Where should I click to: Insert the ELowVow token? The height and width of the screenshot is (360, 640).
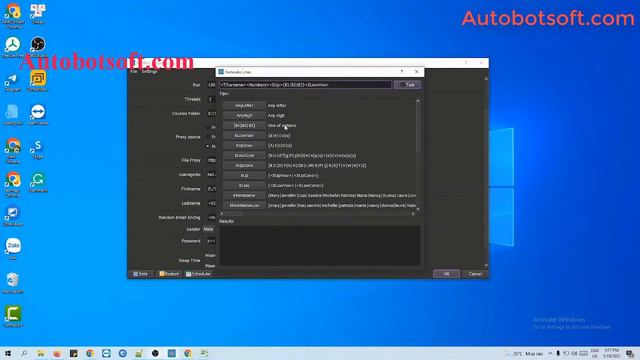(x=244, y=136)
